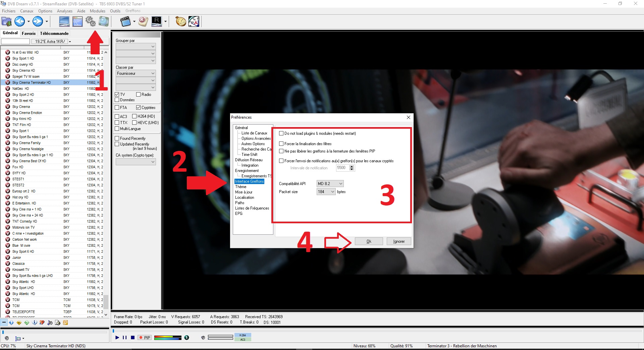The image size is (644, 350).
Task: Check the Données filter checkbox
Action: tap(117, 100)
